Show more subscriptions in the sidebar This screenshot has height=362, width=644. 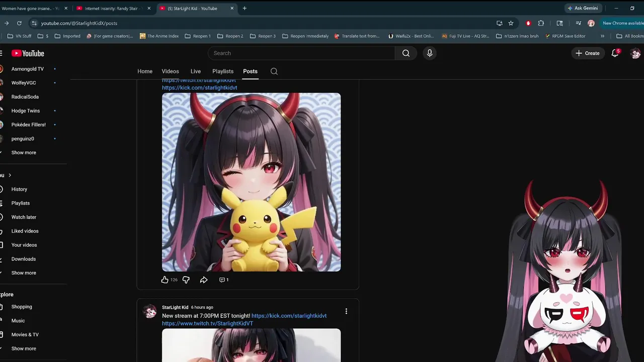[x=24, y=152]
